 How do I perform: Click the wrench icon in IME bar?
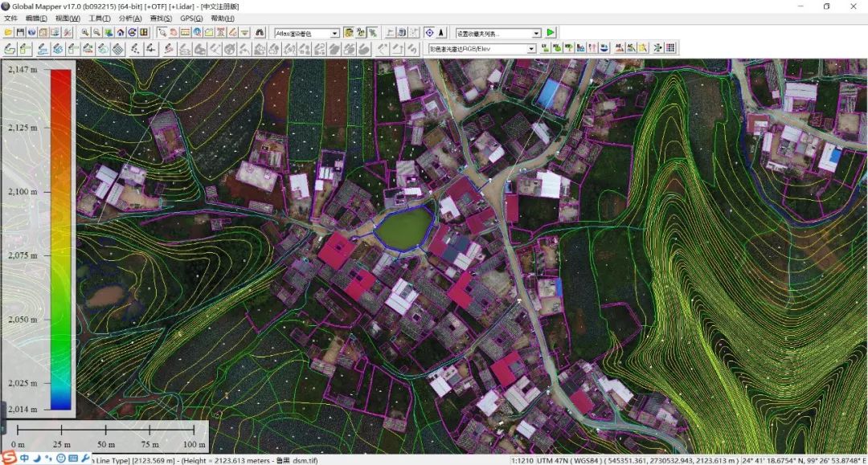tap(85, 459)
